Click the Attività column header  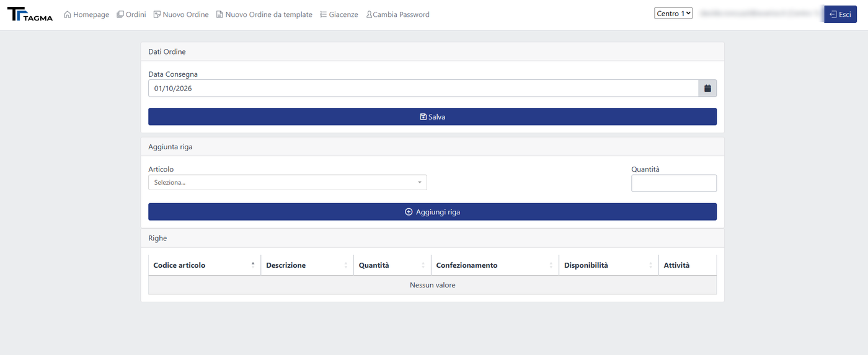pyautogui.click(x=688, y=265)
